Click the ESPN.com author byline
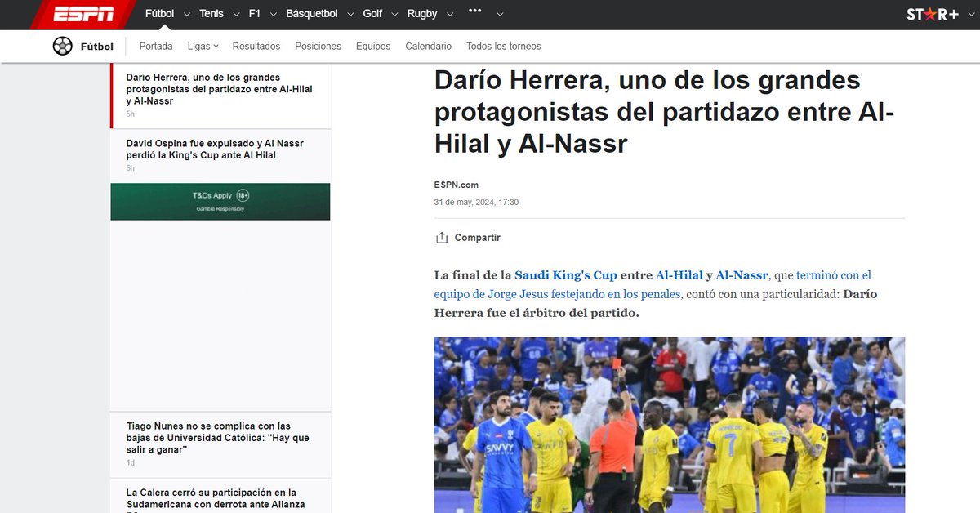 pos(457,185)
